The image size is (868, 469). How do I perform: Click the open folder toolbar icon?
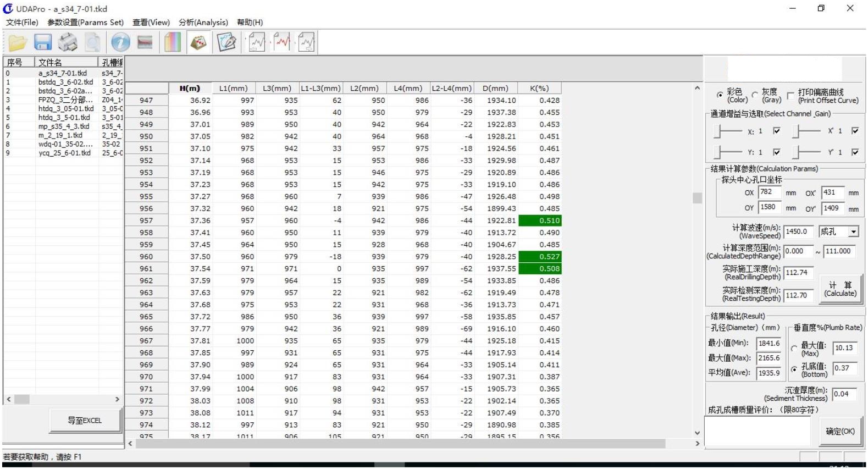click(18, 42)
